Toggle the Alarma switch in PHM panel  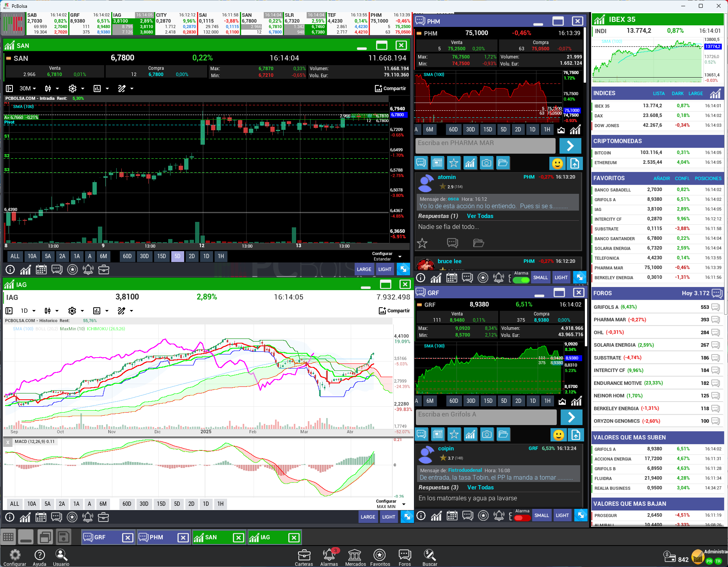coord(521,280)
